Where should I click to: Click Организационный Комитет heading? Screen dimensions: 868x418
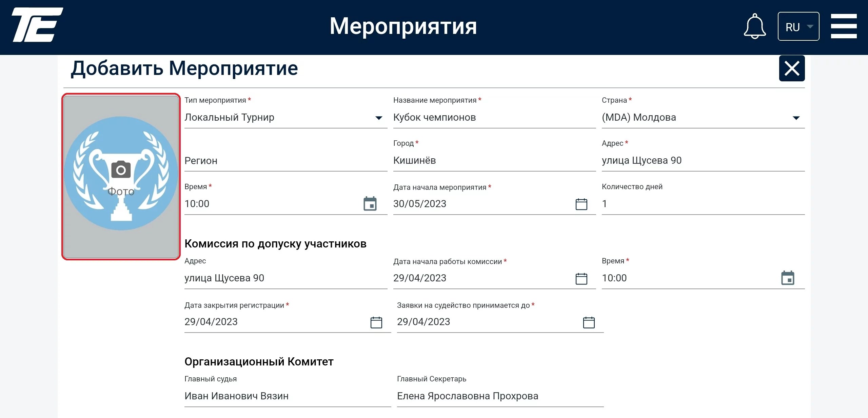259,362
